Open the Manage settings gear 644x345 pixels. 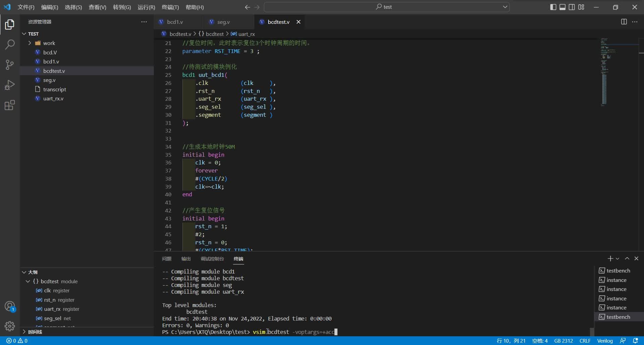(10, 326)
